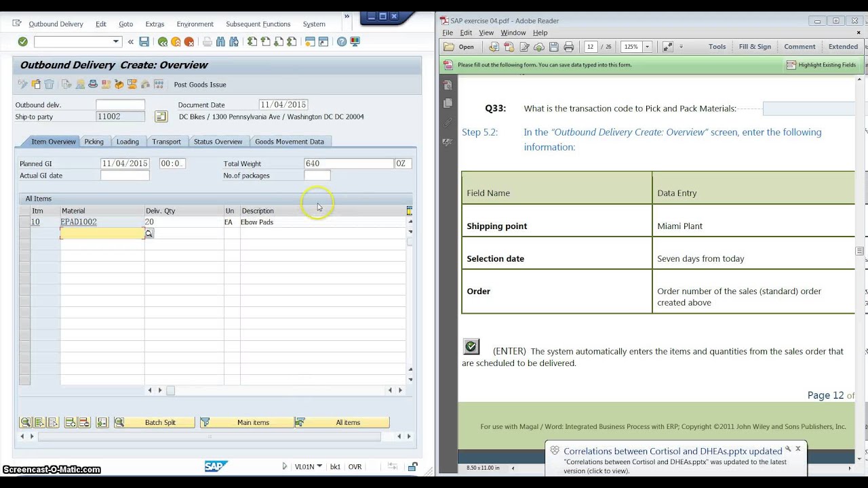Click the SAP window bottom horizontal scrollbar
The image size is (868, 488).
pos(210,436)
